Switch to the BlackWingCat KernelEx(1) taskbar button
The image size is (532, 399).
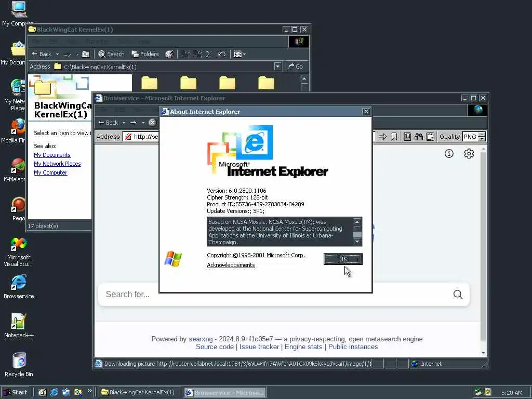click(140, 393)
